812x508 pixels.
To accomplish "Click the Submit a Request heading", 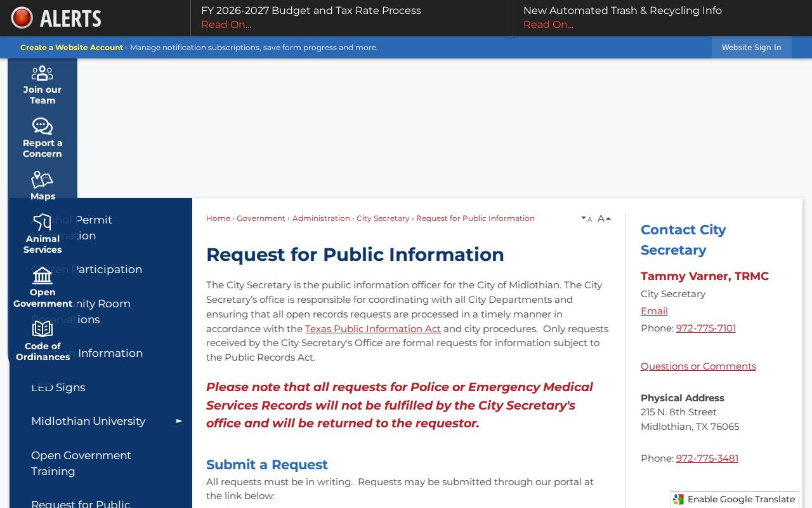I will 267,464.
